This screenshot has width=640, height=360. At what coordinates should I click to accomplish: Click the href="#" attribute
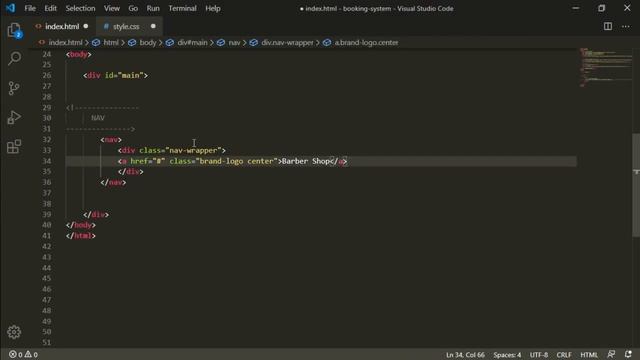click(148, 161)
